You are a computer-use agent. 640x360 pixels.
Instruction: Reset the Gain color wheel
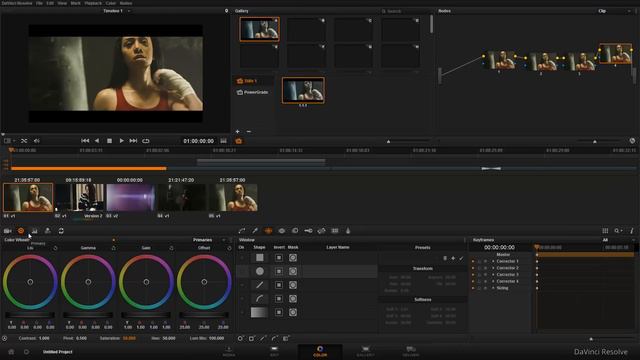pyautogui.click(x=171, y=248)
